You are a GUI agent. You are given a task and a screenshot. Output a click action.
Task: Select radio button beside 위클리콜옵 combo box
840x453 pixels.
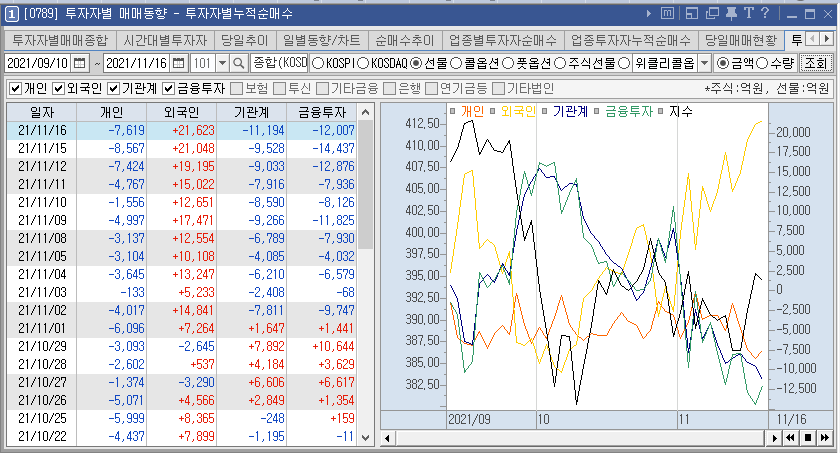(x=624, y=64)
